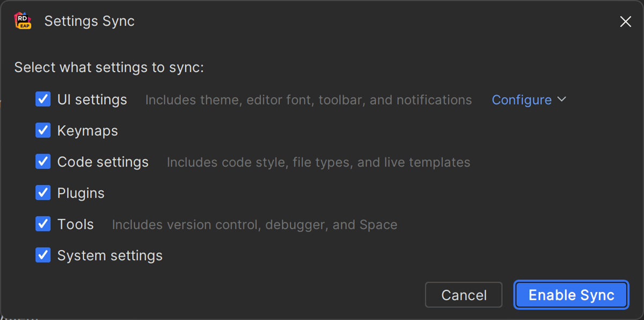Image resolution: width=644 pixels, height=320 pixels.
Task: Uncheck the UI settings checkbox
Action: tap(43, 99)
